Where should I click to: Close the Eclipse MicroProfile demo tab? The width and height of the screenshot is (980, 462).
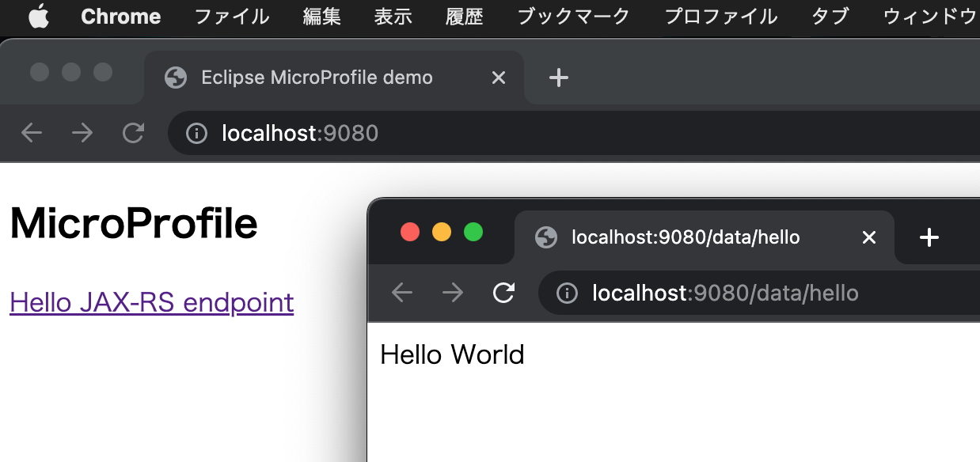[498, 78]
